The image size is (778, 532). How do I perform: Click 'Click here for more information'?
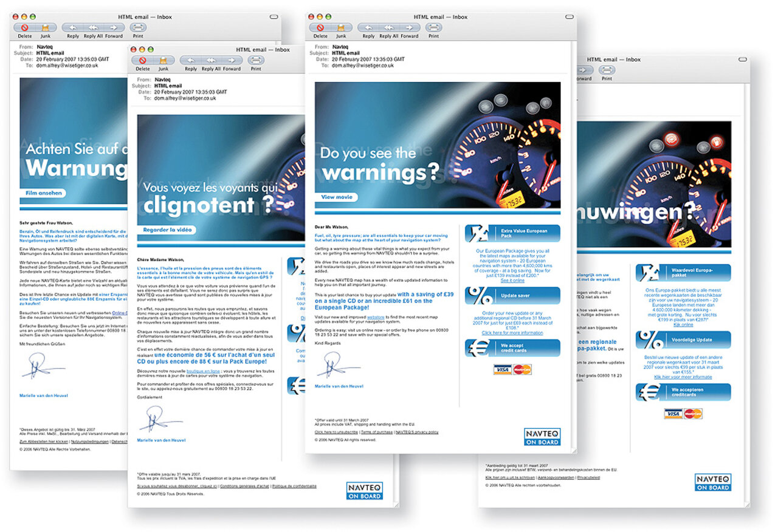pyautogui.click(x=512, y=332)
